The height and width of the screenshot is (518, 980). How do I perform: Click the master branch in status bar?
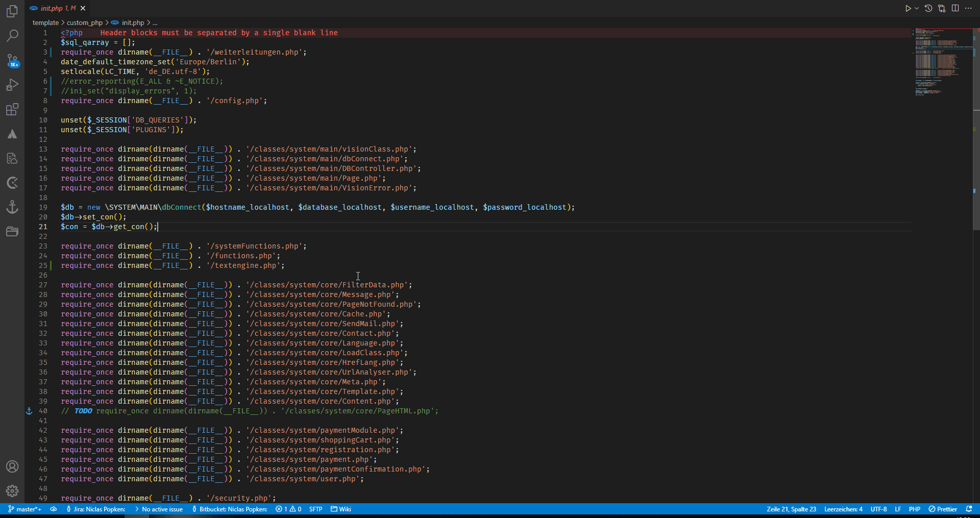pyautogui.click(x=25, y=509)
